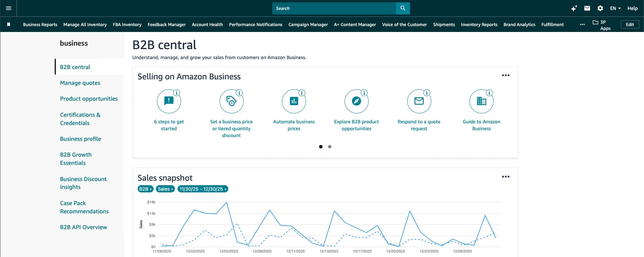Viewport: 644px width, 257px height.
Task: Open the Sales metric dropdown
Action: pyautogui.click(x=166, y=189)
